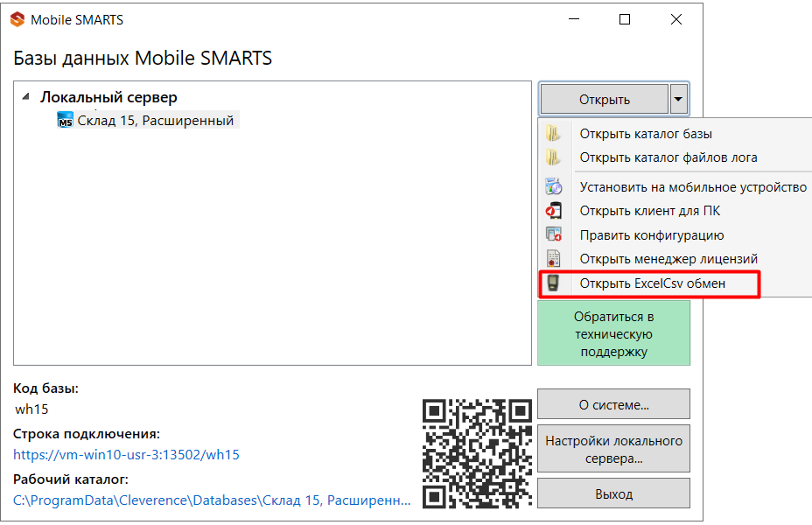
Task: Click the MS database icon beside Склад 15
Action: point(65,120)
